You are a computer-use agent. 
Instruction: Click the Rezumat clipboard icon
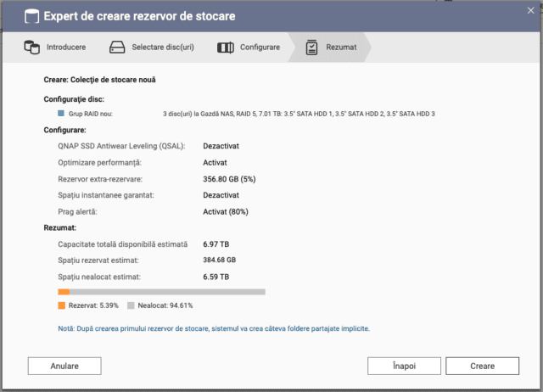(312, 48)
